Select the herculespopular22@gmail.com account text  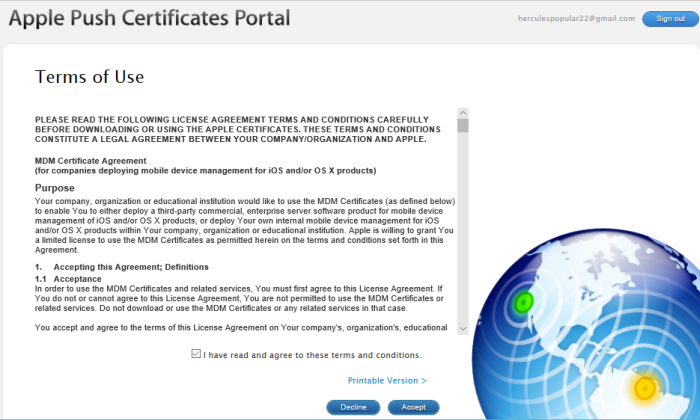(x=576, y=18)
